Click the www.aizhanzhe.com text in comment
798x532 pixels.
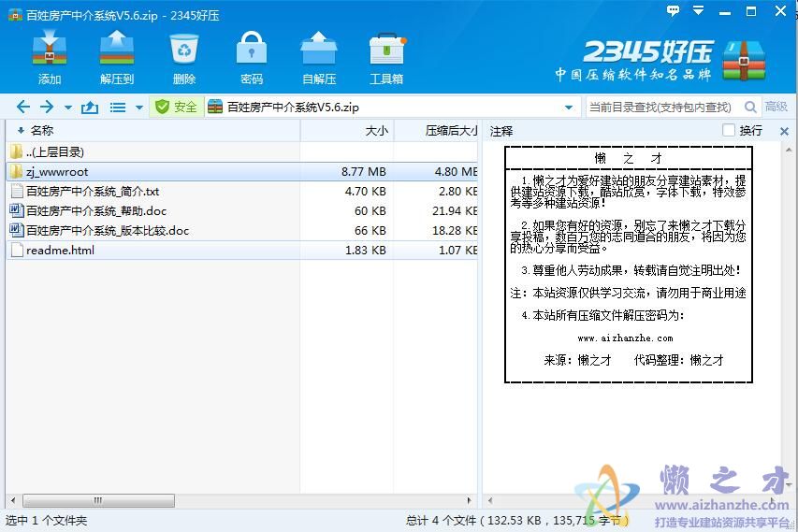coord(626,338)
